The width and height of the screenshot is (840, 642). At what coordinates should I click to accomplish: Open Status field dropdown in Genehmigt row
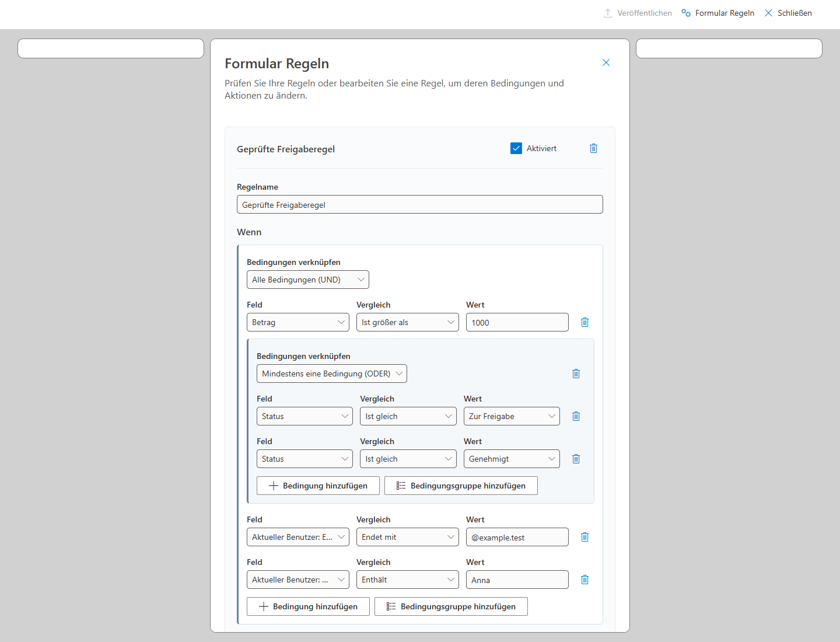click(304, 459)
